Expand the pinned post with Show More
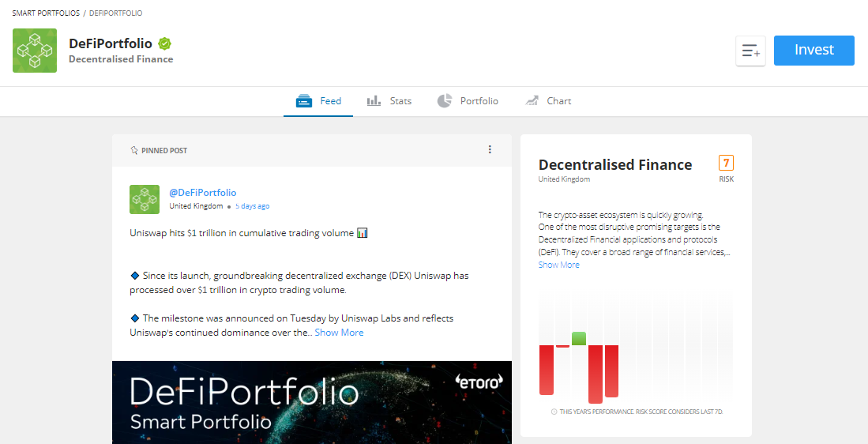 [x=339, y=333]
